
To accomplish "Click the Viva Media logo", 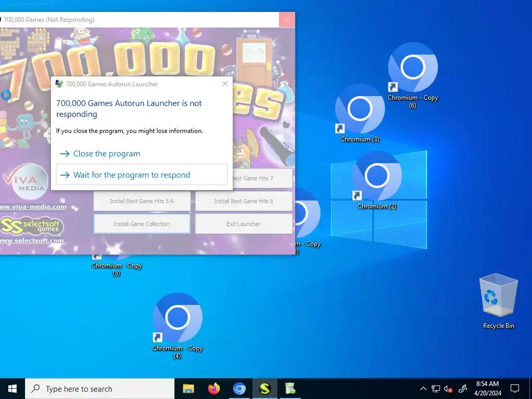I will 25,182.
